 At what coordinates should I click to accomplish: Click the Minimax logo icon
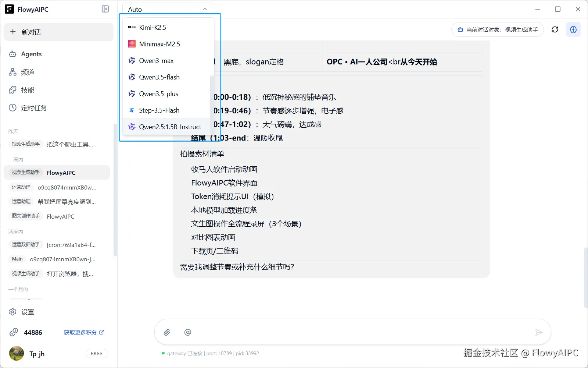pos(132,44)
